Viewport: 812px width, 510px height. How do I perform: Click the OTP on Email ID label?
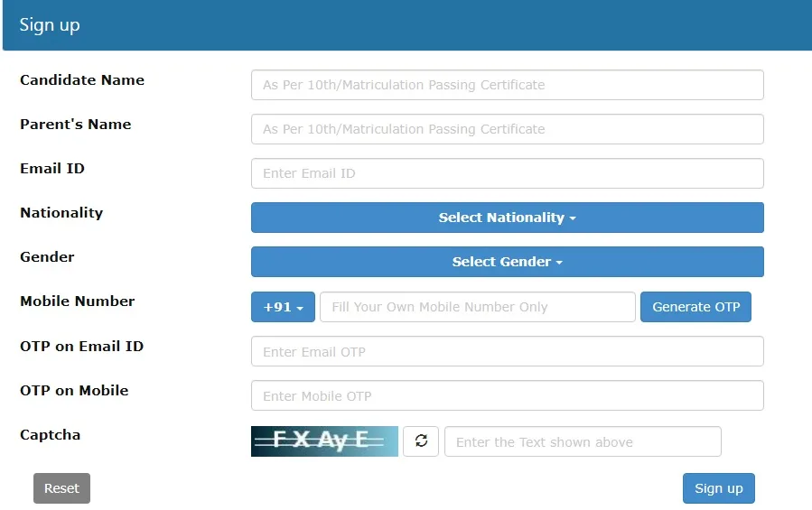82,346
